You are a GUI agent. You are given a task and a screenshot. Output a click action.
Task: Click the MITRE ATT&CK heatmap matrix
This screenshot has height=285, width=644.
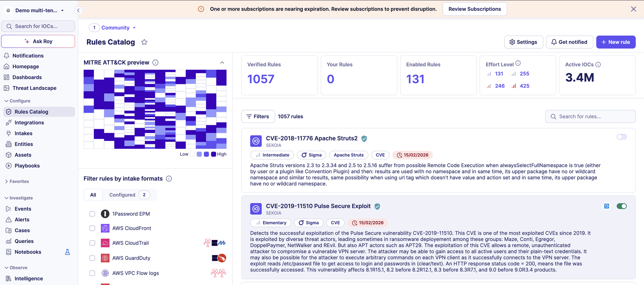click(155, 109)
